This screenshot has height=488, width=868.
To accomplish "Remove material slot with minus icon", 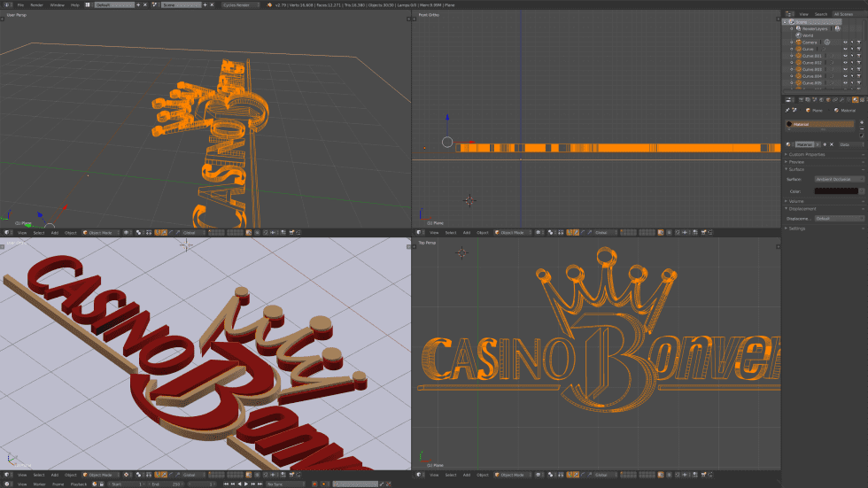I will point(861,128).
